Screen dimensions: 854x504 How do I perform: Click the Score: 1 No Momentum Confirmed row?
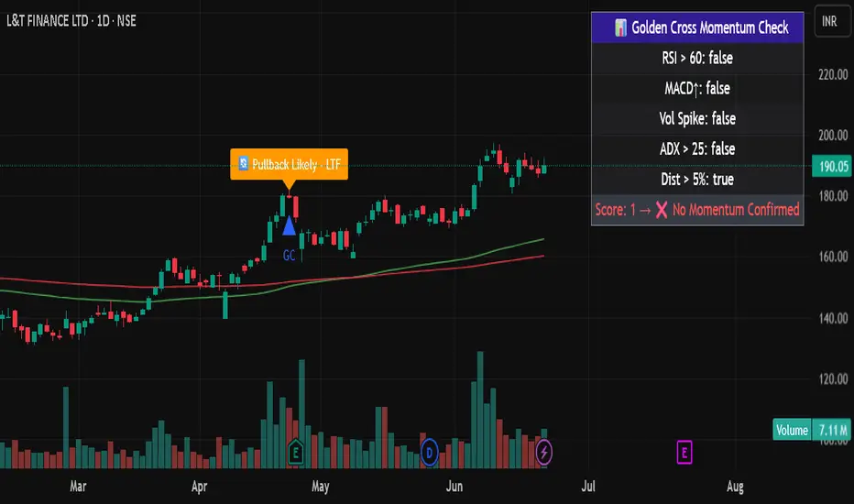pyautogui.click(x=697, y=210)
